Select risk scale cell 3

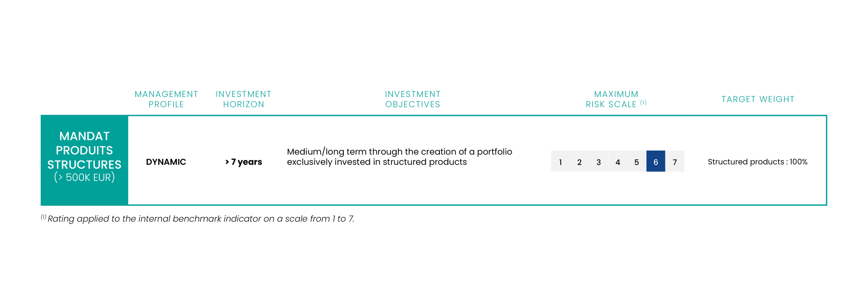pyautogui.click(x=598, y=162)
